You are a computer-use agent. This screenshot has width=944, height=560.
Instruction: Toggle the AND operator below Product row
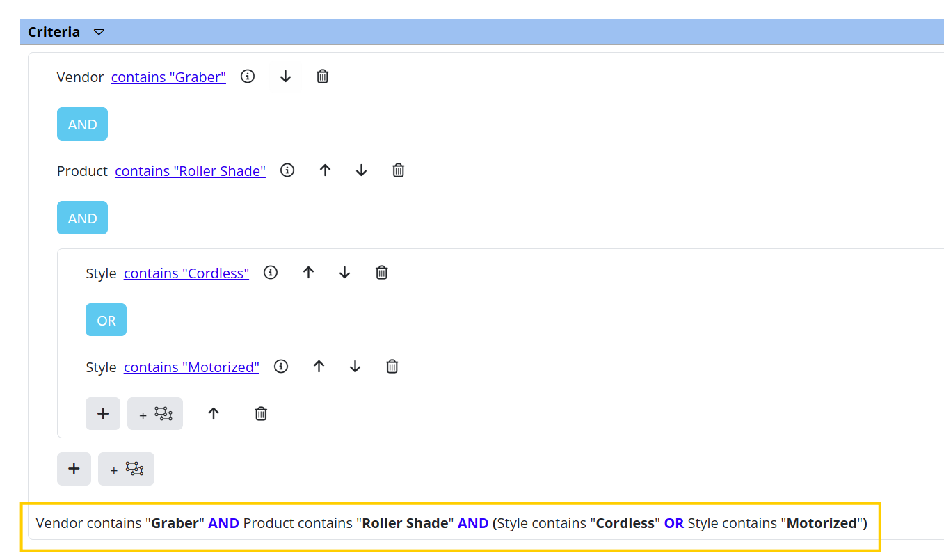(x=82, y=218)
